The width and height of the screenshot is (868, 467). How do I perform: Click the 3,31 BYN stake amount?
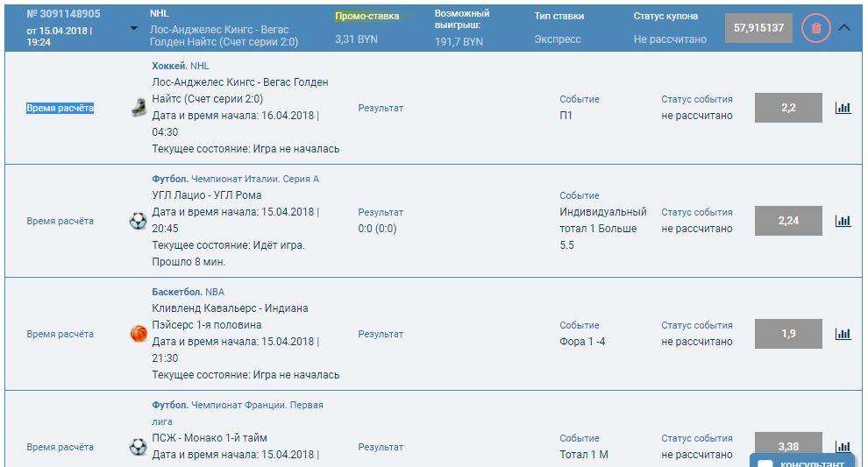tap(356, 39)
